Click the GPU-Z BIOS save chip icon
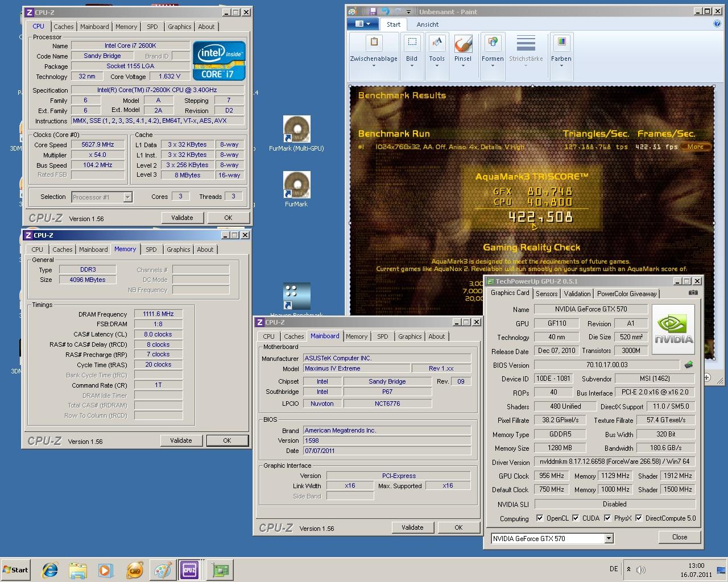Image resolution: width=728 pixels, height=582 pixels. pos(689,365)
